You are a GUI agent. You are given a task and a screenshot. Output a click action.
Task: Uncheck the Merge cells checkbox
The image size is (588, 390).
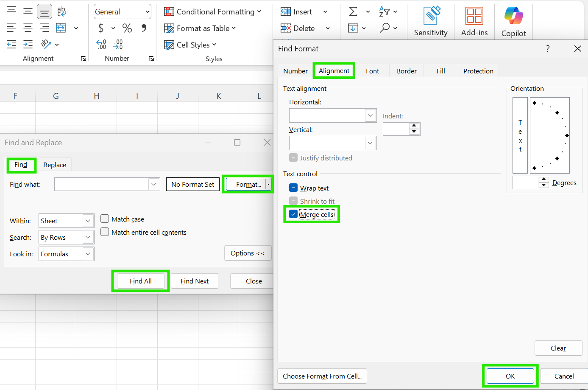[293, 214]
